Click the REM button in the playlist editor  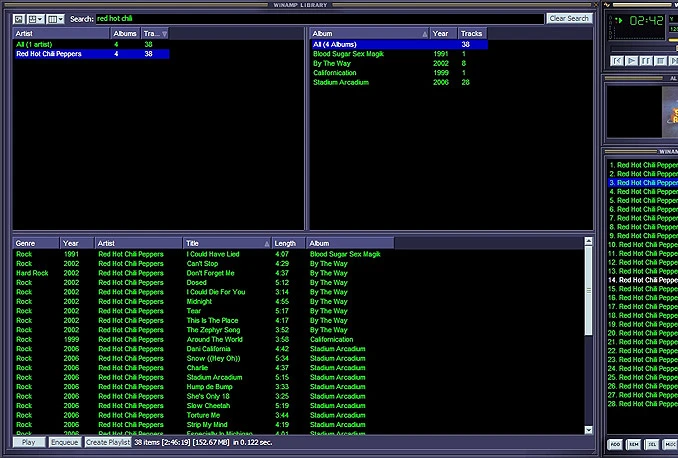pyautogui.click(x=633, y=444)
